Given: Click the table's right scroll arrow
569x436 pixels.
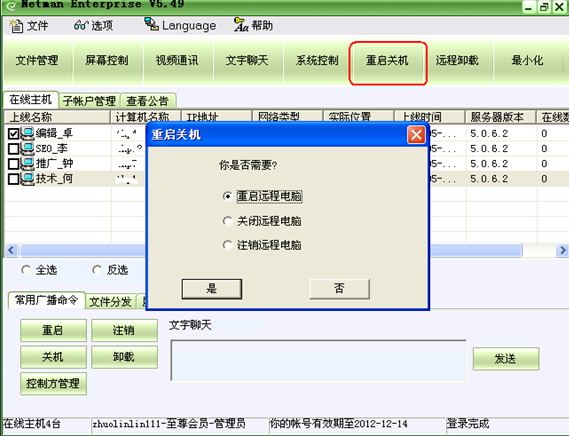Looking at the screenshot, I should tap(562, 250).
